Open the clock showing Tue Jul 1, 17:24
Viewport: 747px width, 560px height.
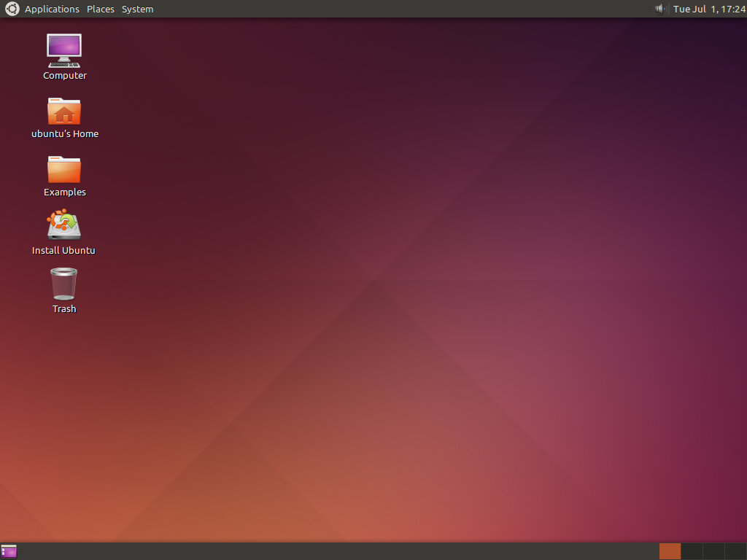point(709,9)
